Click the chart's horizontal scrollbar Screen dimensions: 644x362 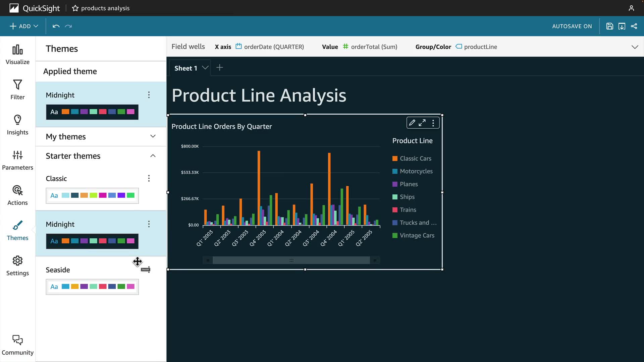click(x=291, y=260)
